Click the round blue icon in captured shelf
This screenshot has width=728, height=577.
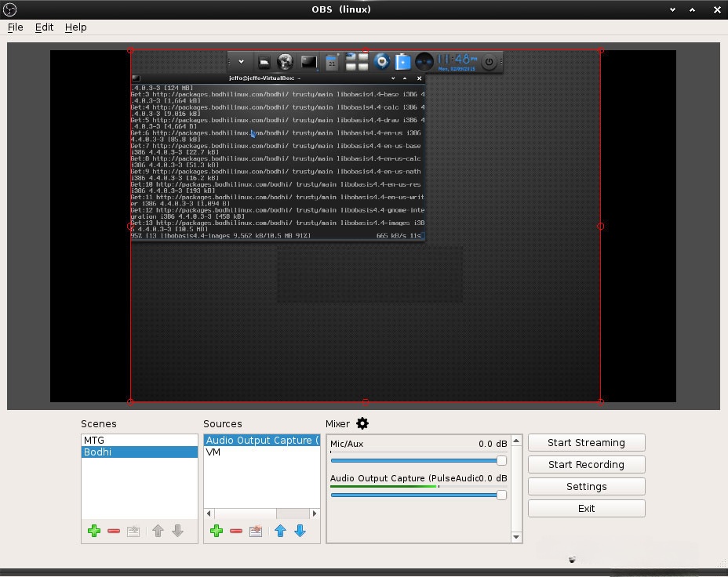coord(381,62)
